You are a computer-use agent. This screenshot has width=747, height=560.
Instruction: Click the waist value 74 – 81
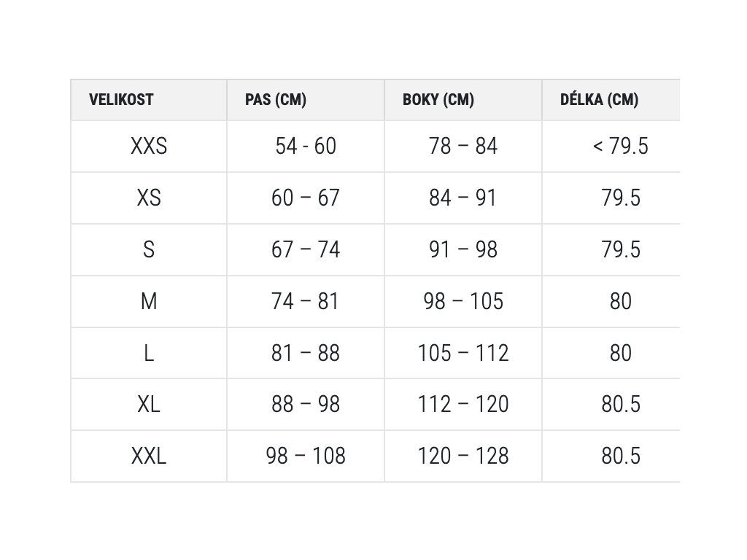(x=306, y=301)
